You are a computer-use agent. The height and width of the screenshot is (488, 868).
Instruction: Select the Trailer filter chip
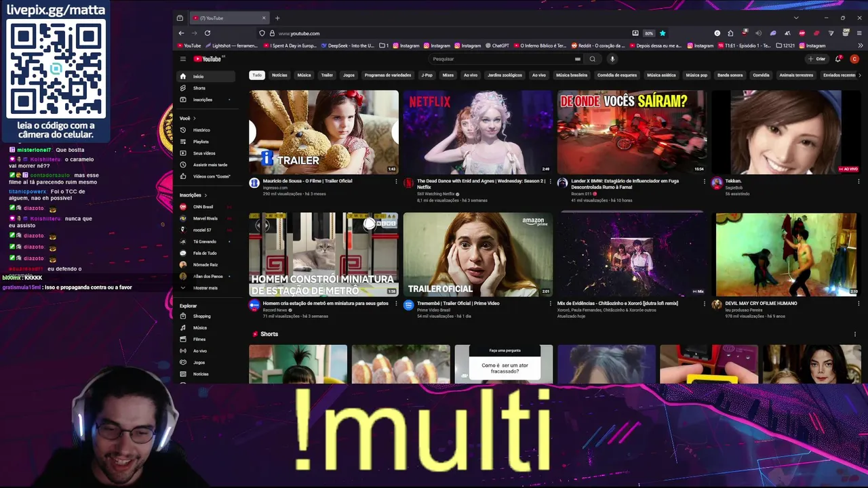[327, 75]
